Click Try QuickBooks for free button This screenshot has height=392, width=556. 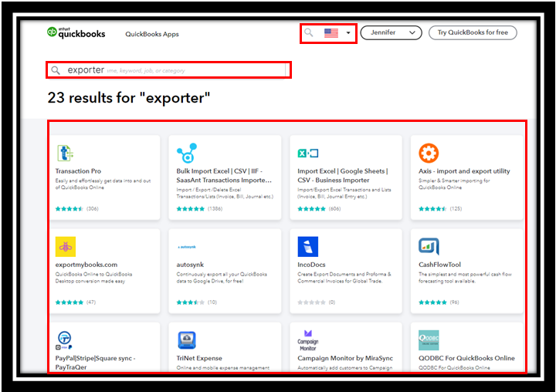click(473, 32)
